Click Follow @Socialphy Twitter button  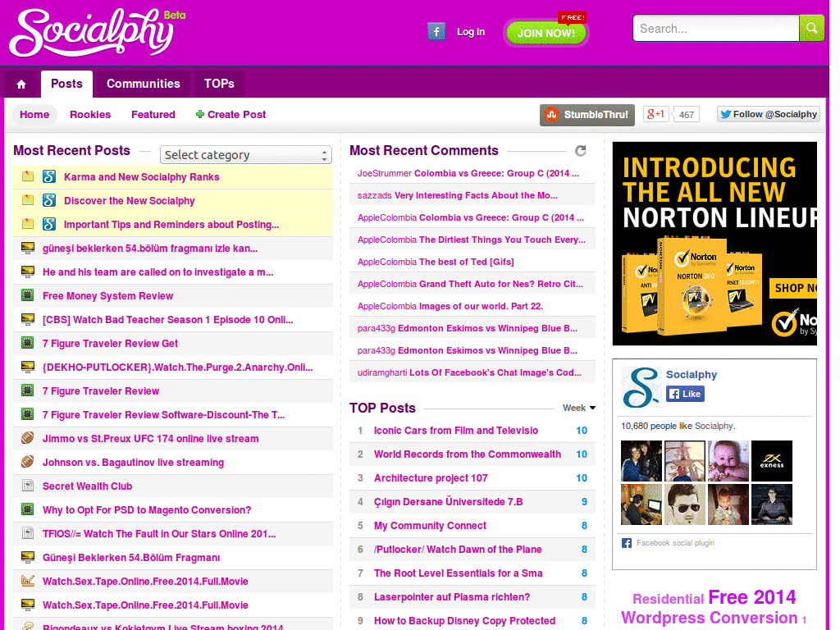click(x=769, y=114)
